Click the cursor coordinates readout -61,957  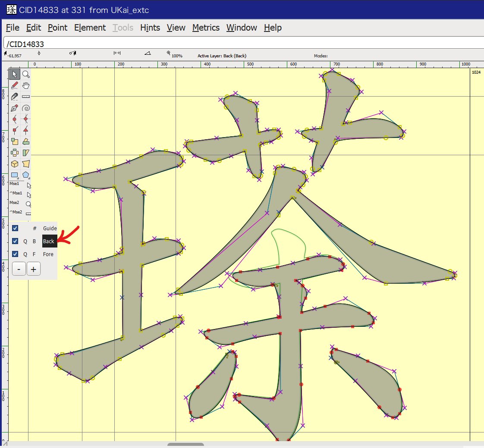point(15,56)
